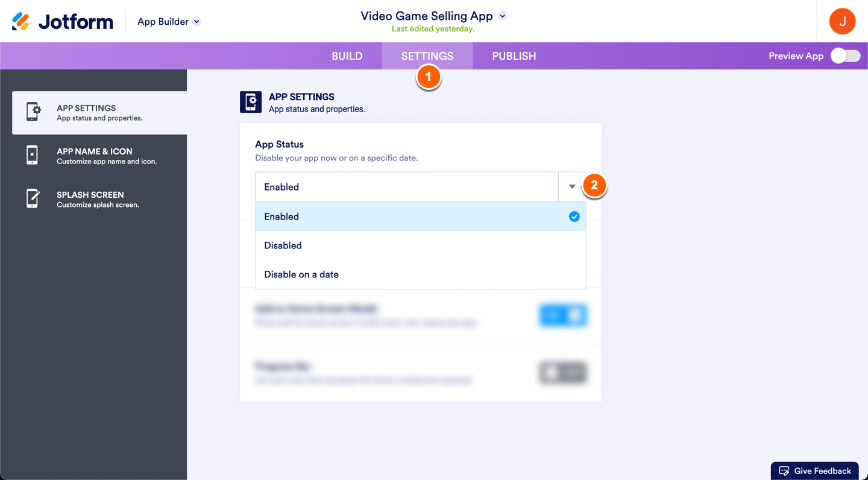
Task: Switch to the BUILD tab
Action: [347, 56]
